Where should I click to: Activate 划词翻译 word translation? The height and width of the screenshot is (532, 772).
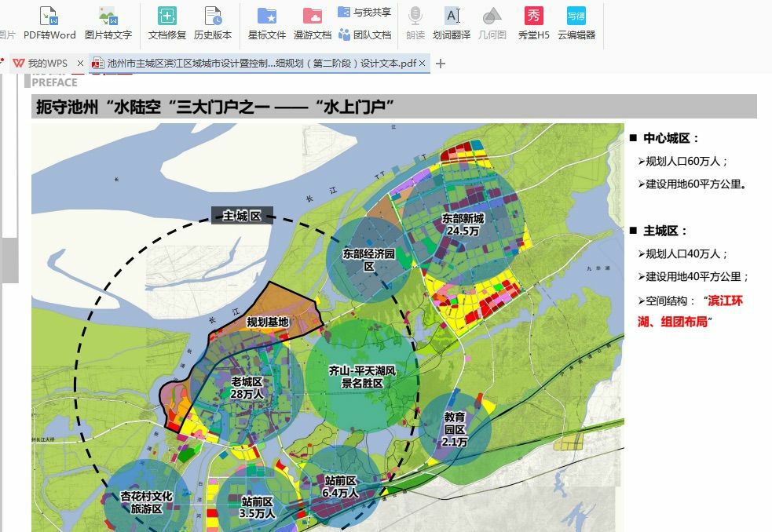click(452, 23)
